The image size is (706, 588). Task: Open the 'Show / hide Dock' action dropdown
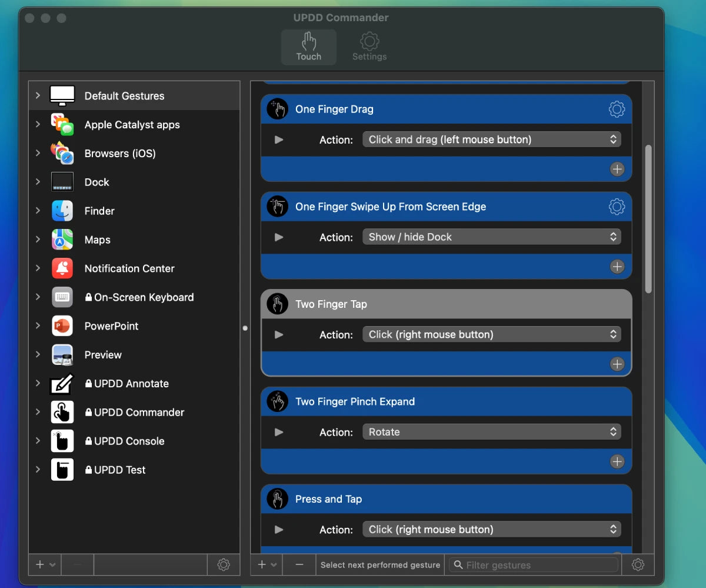click(x=492, y=237)
